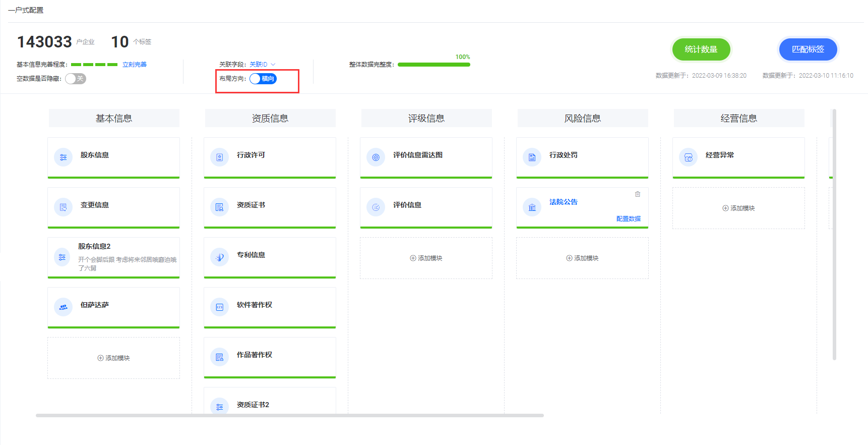
Task: Click the 统计数量 green button
Action: click(701, 49)
